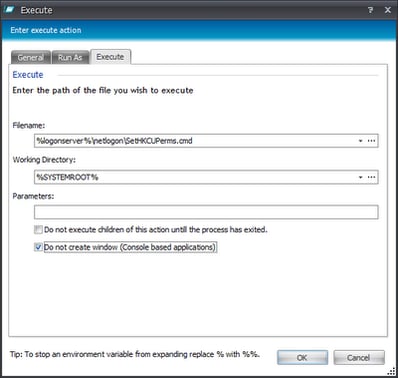Click the resize grip in dialog corner
The image size is (398, 378).
point(391,371)
